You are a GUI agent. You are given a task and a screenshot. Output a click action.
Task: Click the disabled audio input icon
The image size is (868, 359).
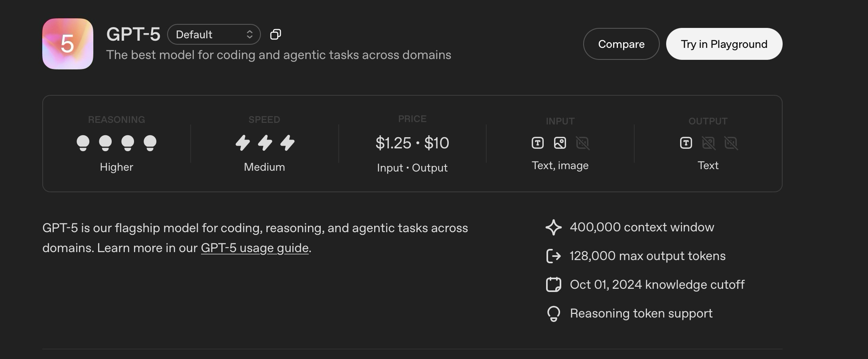pyautogui.click(x=582, y=143)
